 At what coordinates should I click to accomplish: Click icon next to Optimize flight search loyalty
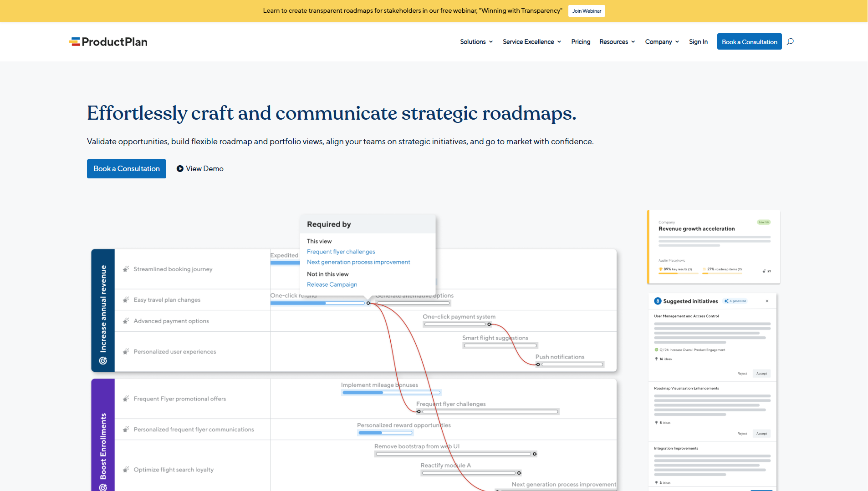[126, 470]
